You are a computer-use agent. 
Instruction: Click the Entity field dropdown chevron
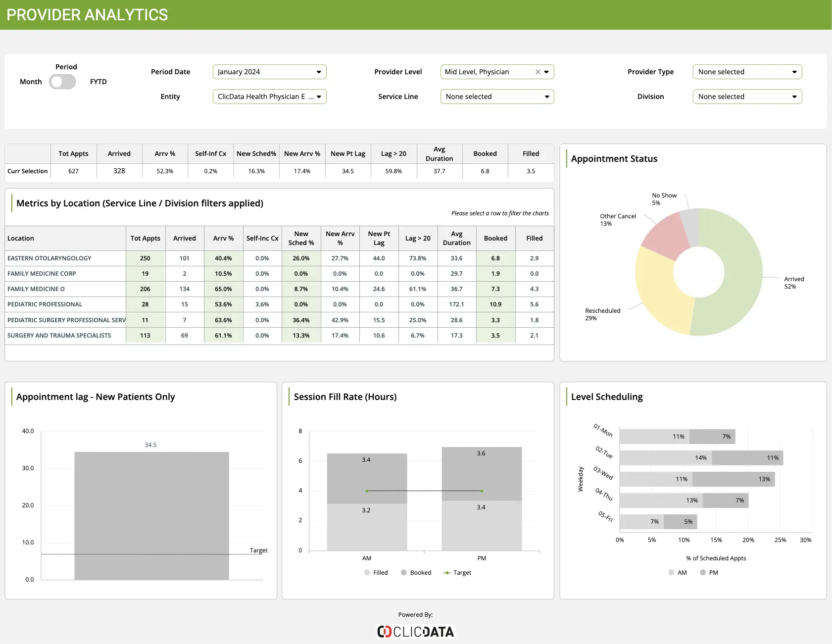coord(319,97)
